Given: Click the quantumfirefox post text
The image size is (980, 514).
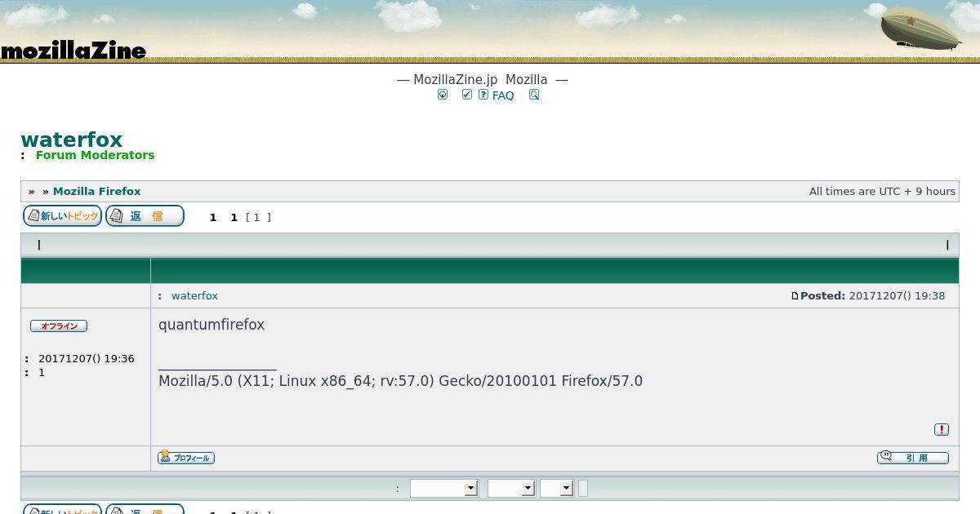Looking at the screenshot, I should (x=212, y=325).
